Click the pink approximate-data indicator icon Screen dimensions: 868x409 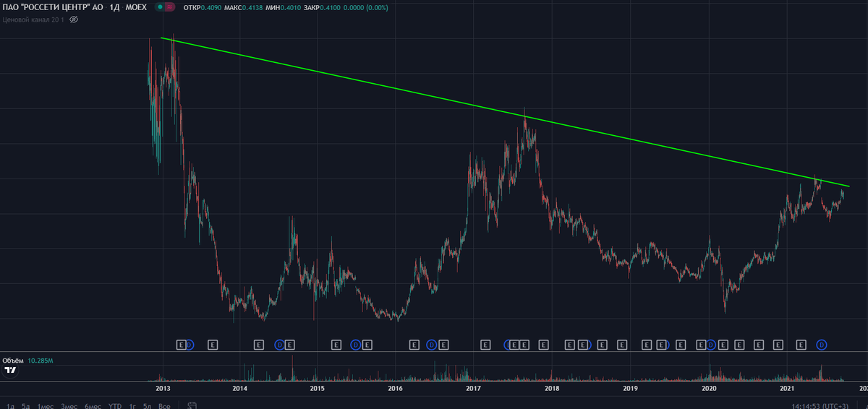[x=169, y=7]
